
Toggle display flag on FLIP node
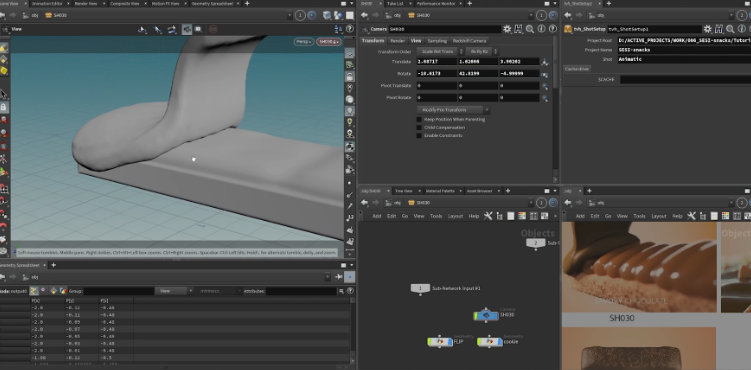[x=449, y=342]
